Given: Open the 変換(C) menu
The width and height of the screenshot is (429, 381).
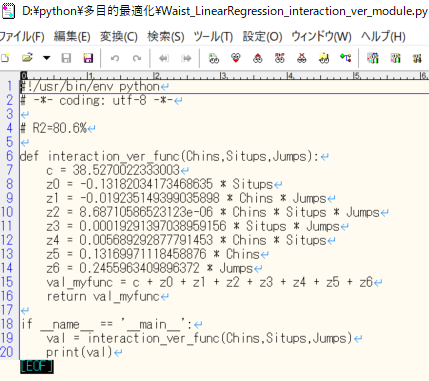Looking at the screenshot, I should tap(119, 36).
